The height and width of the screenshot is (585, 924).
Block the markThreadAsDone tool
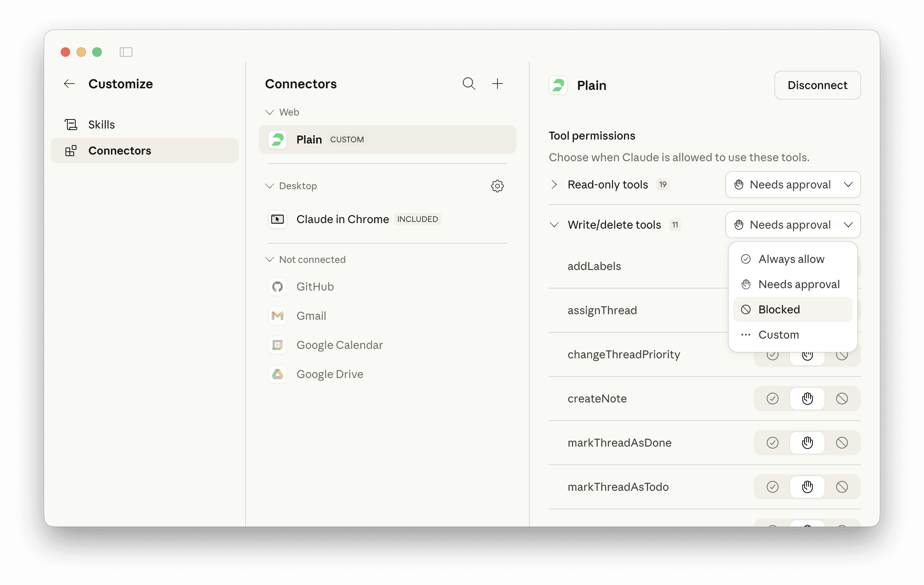(x=842, y=443)
